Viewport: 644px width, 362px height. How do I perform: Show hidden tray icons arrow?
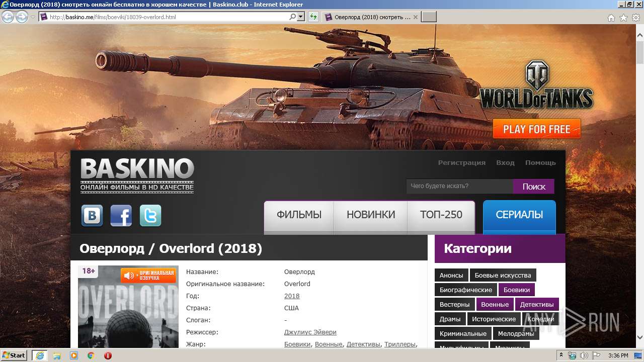(561, 355)
